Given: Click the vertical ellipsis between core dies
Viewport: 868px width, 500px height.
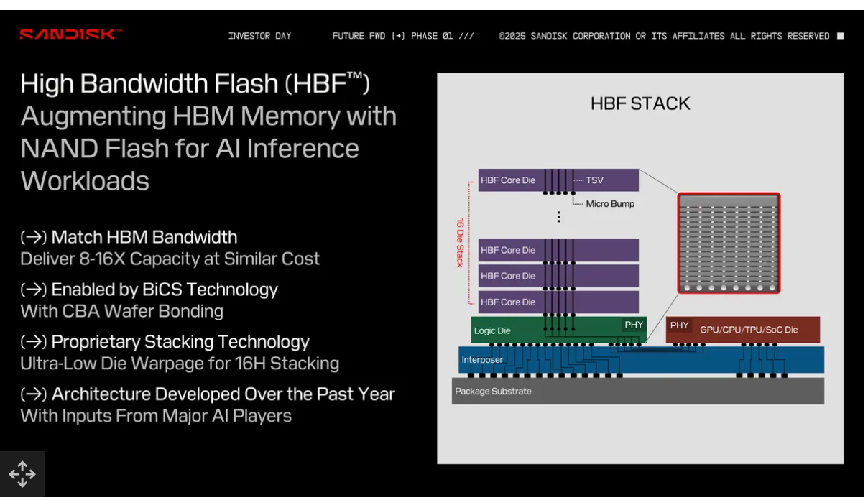Looking at the screenshot, I should pos(558,216).
